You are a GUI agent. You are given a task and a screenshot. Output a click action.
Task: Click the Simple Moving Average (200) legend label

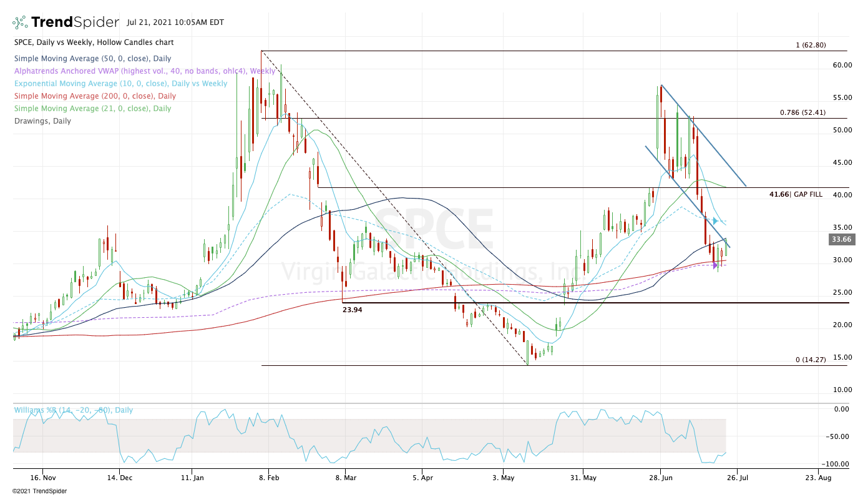click(x=94, y=96)
